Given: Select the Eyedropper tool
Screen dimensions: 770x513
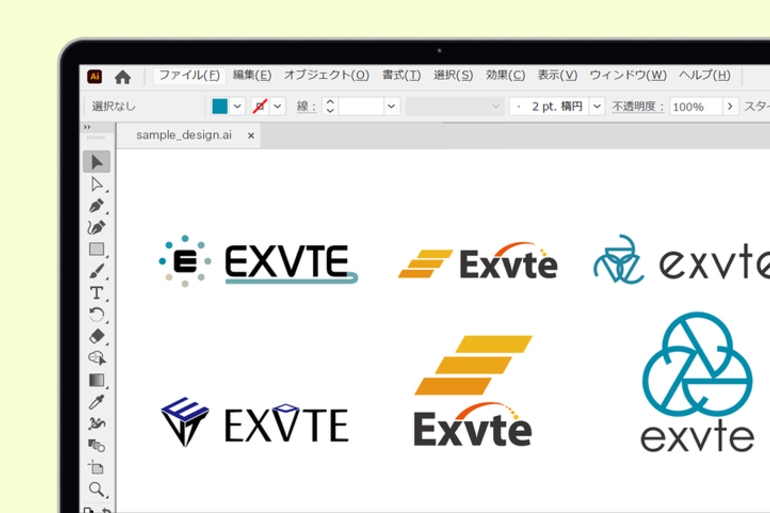Looking at the screenshot, I should coord(97,402).
